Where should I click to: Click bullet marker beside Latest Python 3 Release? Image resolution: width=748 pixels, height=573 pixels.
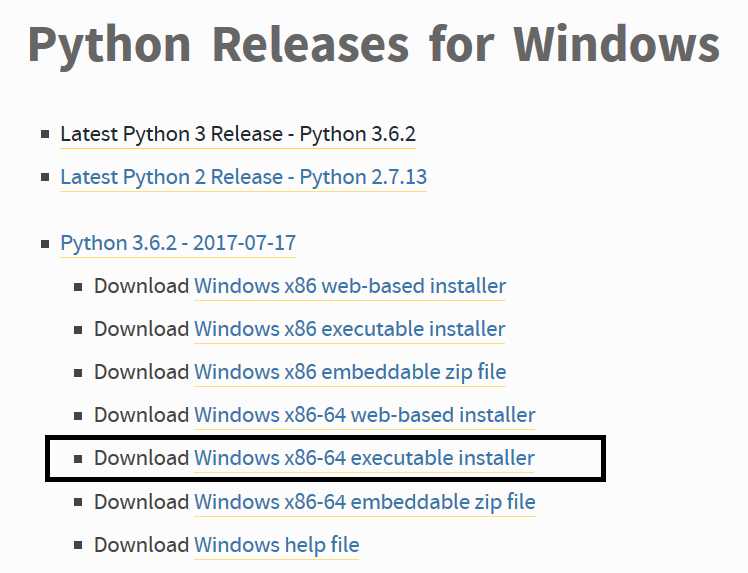[x=45, y=134]
